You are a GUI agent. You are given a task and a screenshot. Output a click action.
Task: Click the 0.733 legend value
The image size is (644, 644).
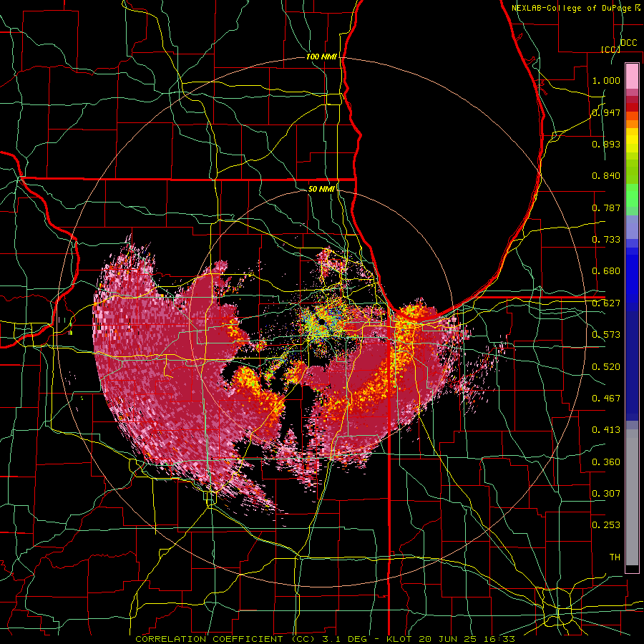click(606, 239)
